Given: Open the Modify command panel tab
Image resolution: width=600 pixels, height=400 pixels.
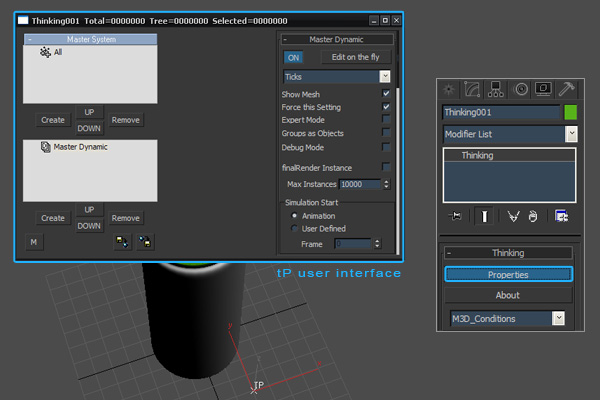Looking at the screenshot, I should [x=472, y=89].
